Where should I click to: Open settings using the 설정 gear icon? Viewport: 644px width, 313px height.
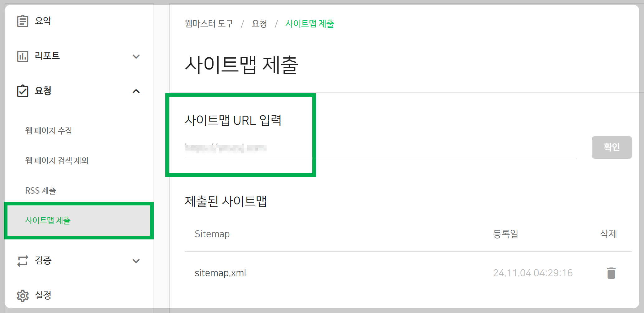(22, 295)
